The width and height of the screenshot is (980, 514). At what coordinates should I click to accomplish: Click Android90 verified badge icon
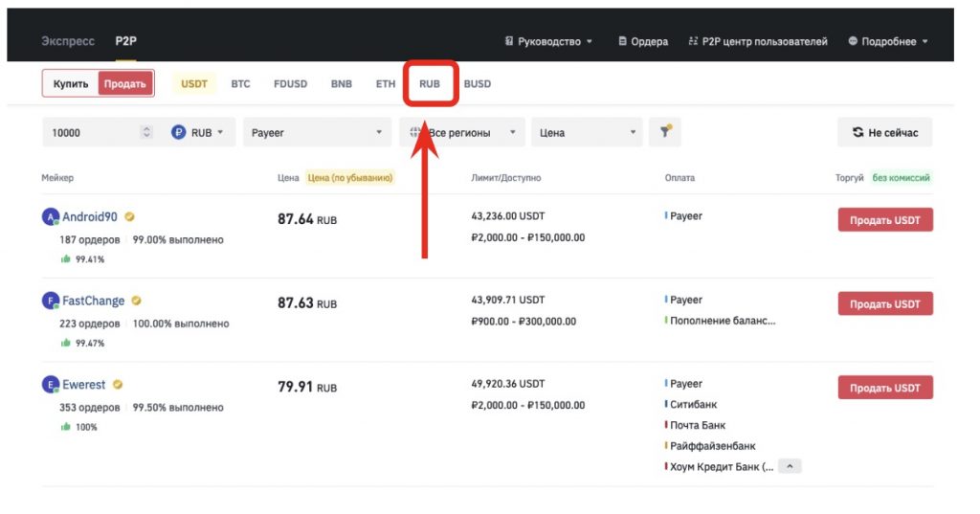coord(129,217)
